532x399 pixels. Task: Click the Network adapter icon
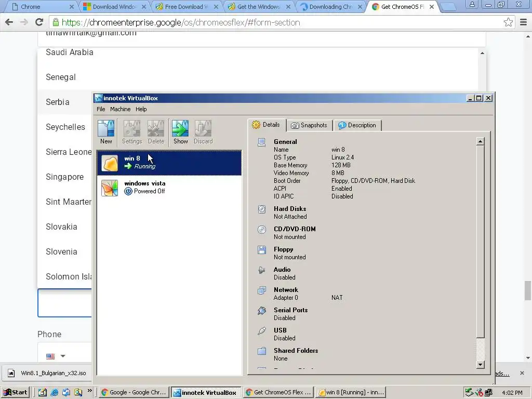pos(262,290)
